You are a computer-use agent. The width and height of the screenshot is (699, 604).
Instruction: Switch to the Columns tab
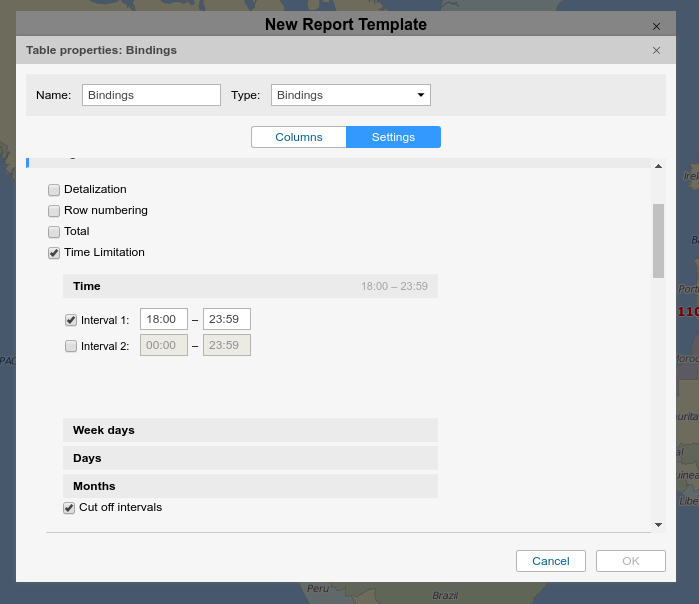point(298,137)
